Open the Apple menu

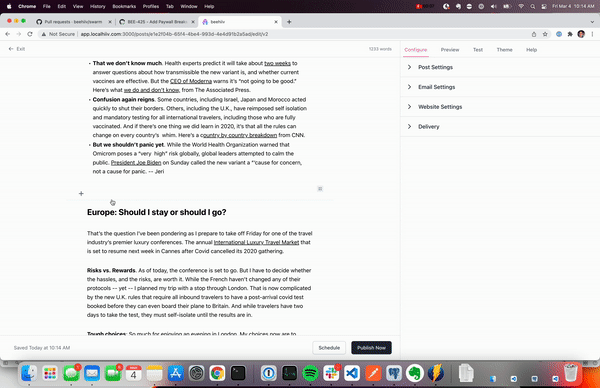click(x=9, y=6)
